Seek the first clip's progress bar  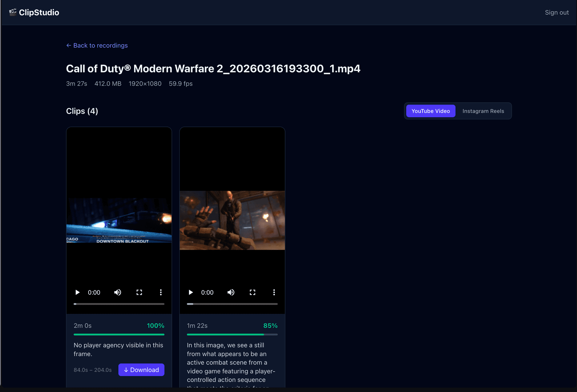click(x=119, y=304)
